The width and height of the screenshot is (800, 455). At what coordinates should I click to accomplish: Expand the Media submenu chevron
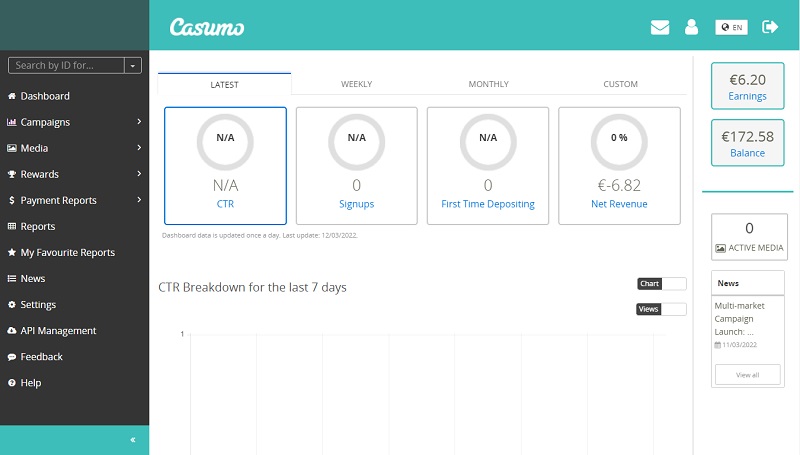coord(139,147)
